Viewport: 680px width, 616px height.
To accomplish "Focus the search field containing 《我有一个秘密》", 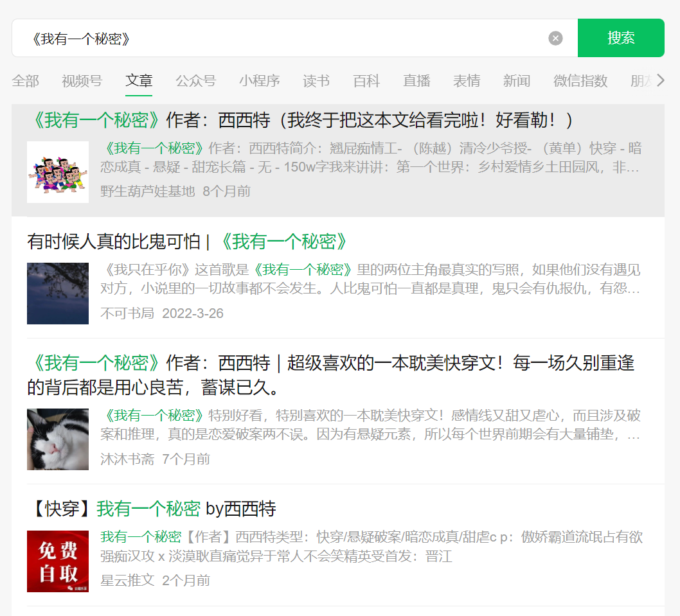I will pos(294,38).
